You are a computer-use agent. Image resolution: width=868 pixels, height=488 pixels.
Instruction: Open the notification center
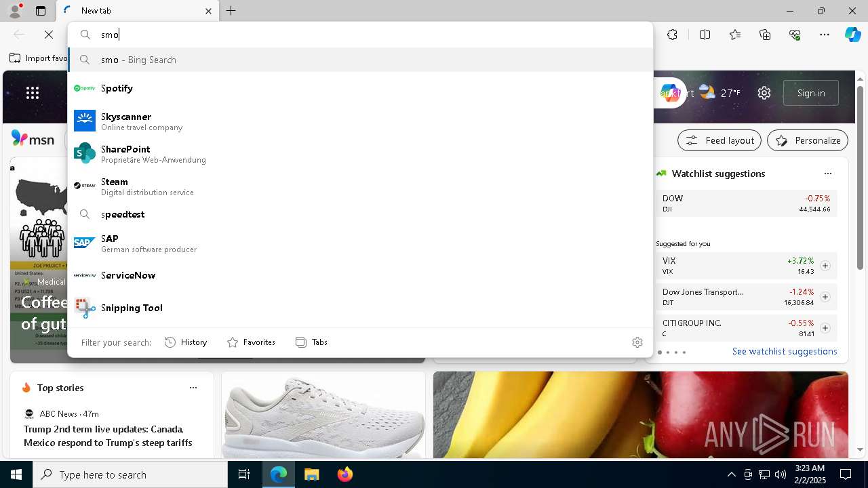[846, 474]
